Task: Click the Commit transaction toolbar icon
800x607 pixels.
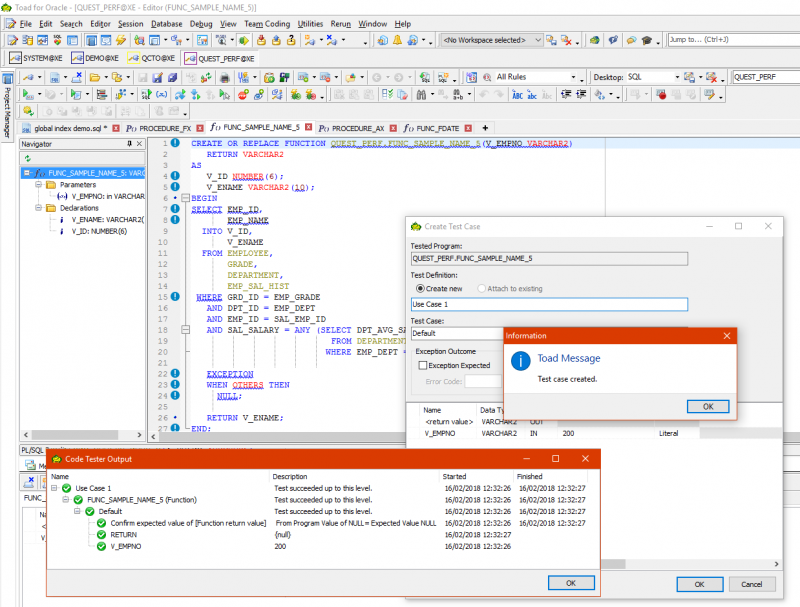Action: click(261, 41)
